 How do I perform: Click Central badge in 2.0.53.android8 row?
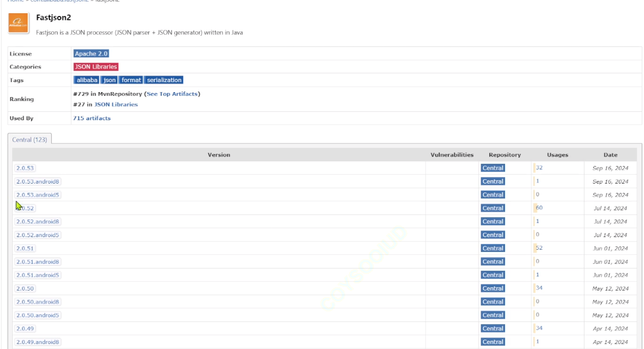[493, 181]
